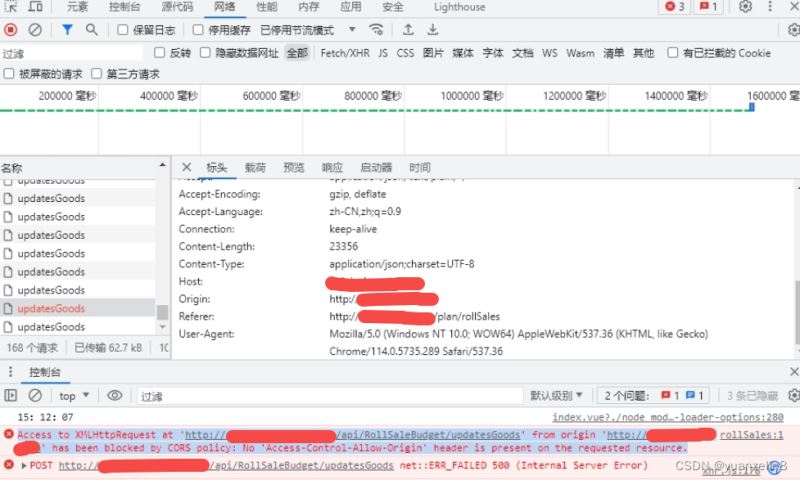Enable the 保留日志 checkbox

[122, 30]
